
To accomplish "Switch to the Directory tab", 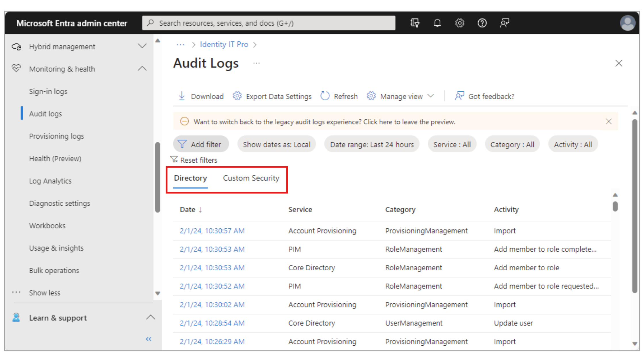I will 190,178.
